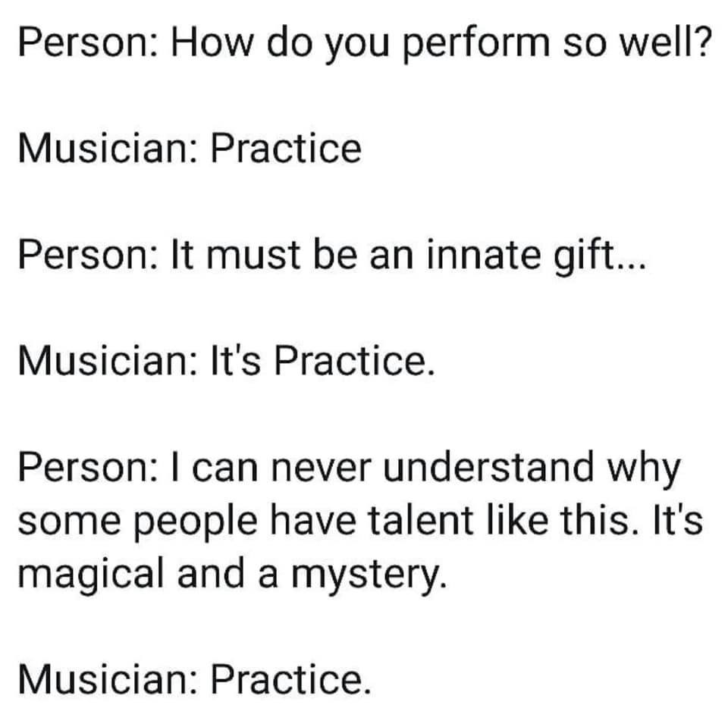The height and width of the screenshot is (705, 728).
Task: Click 'Person:' before 'It must be'
Action: coord(88,255)
